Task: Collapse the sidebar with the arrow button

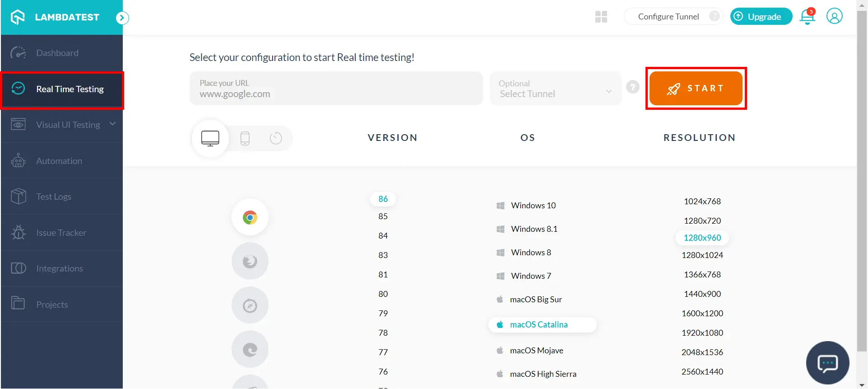Action: (x=122, y=18)
